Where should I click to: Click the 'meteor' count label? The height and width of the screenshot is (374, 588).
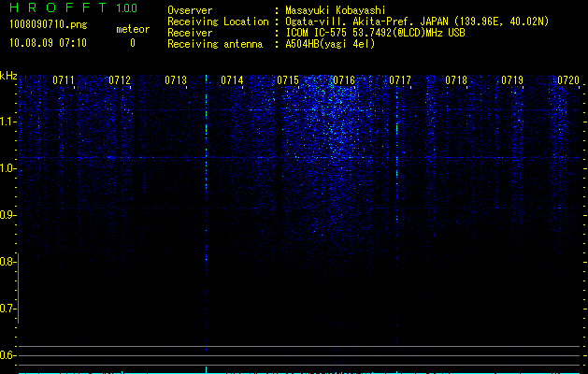(x=133, y=29)
